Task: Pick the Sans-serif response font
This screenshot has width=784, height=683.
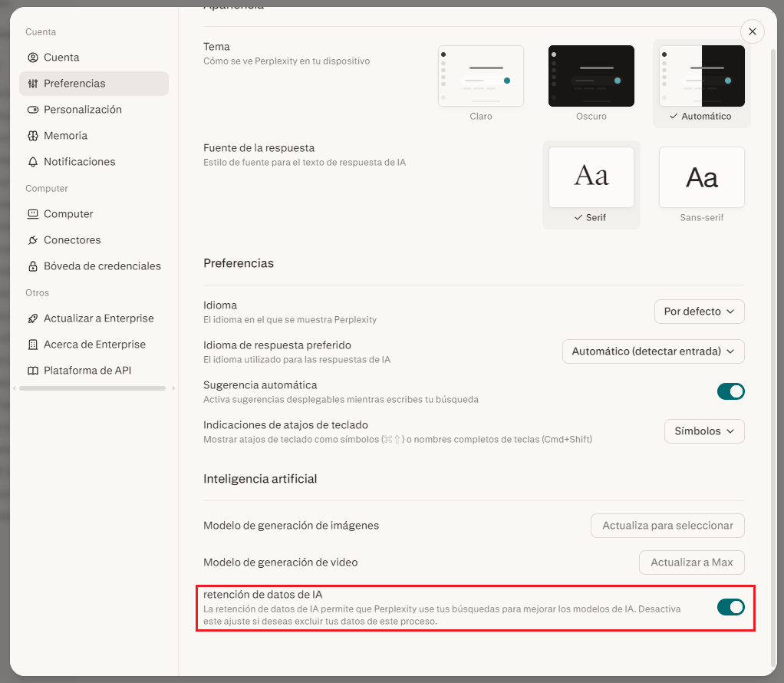Action: coord(701,177)
